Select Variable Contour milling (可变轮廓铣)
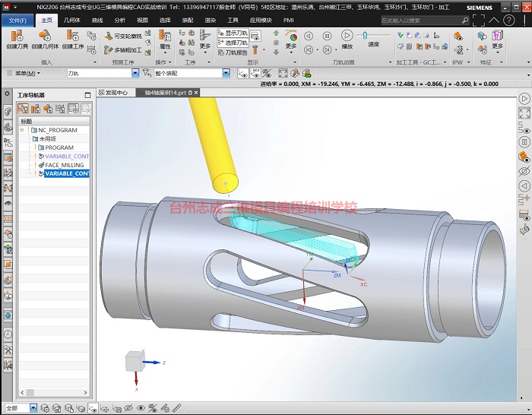This screenshot has height=415, width=532. click(x=123, y=36)
